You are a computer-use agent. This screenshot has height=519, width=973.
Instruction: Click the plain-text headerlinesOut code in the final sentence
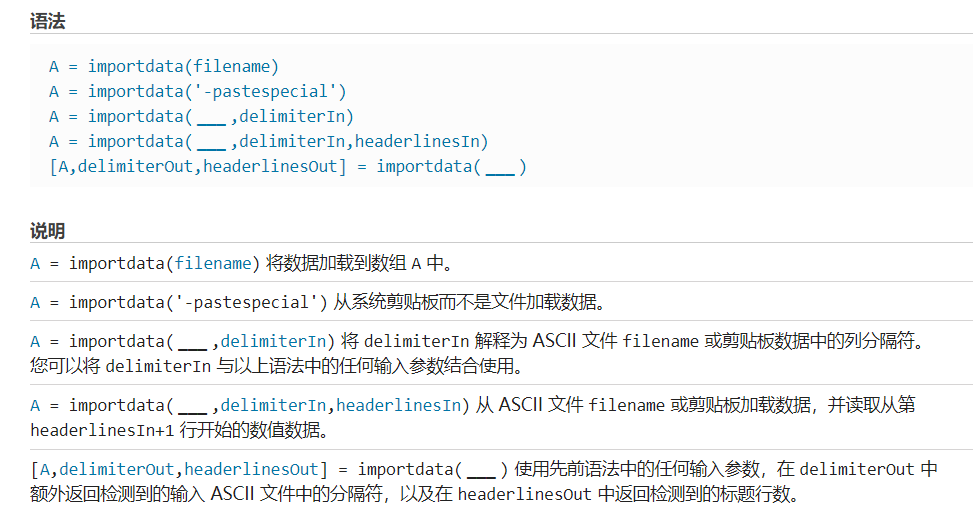[524, 494]
